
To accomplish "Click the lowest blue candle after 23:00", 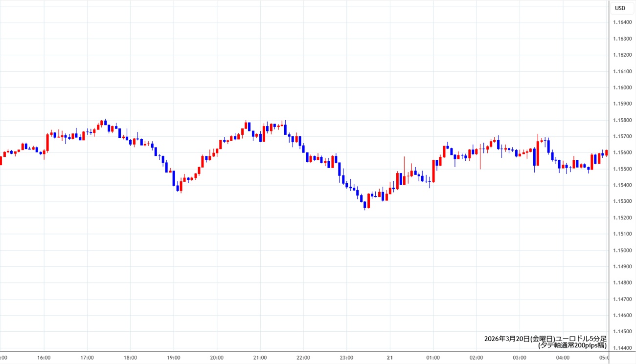I will pos(365,205).
